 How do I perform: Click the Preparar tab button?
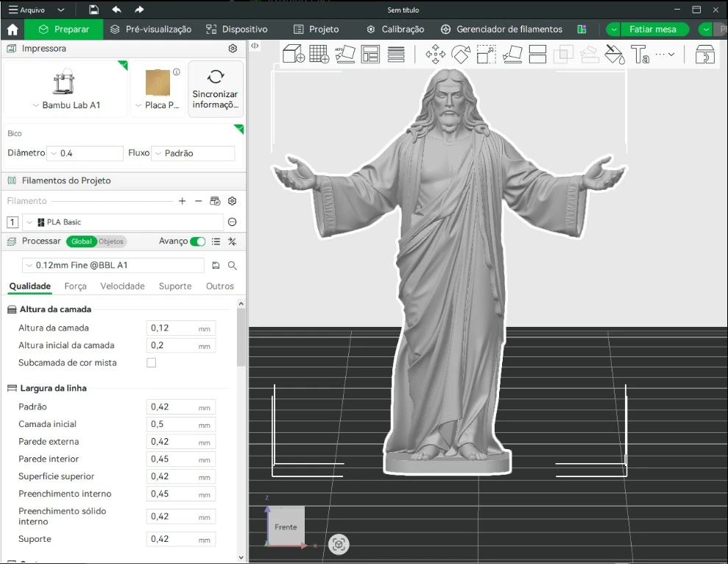(63, 29)
